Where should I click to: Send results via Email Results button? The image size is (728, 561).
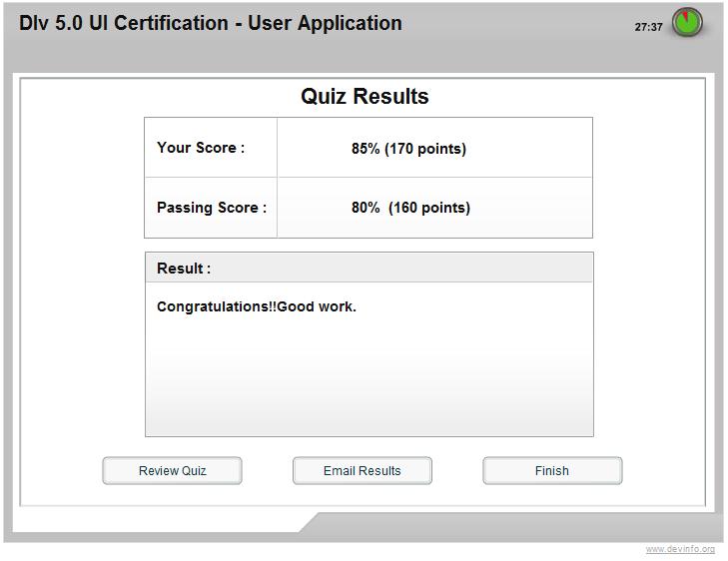click(363, 470)
